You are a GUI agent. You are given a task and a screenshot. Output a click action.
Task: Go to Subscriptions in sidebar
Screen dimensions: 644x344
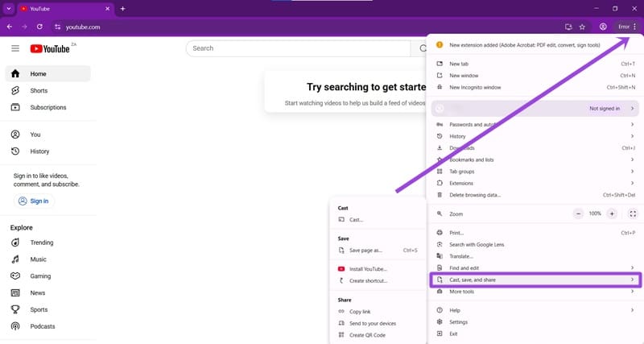click(48, 107)
